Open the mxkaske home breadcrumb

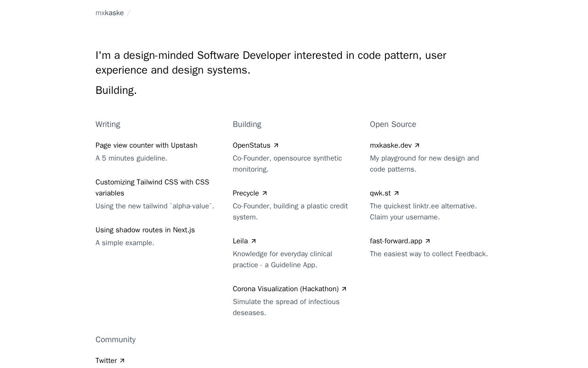click(x=110, y=13)
